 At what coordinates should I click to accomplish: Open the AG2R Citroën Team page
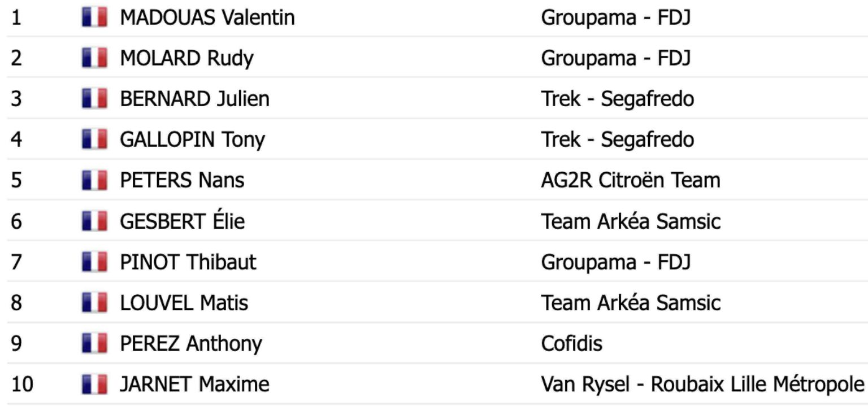(630, 180)
